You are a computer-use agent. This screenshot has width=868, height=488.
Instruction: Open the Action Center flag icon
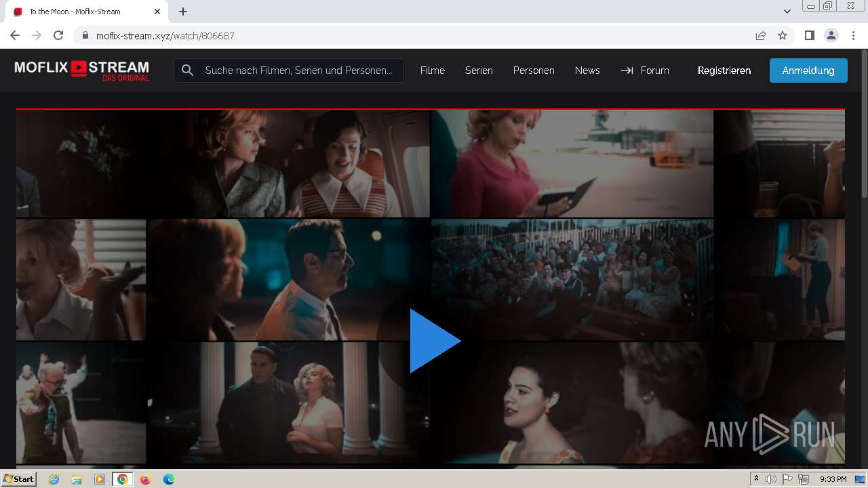[787, 479]
